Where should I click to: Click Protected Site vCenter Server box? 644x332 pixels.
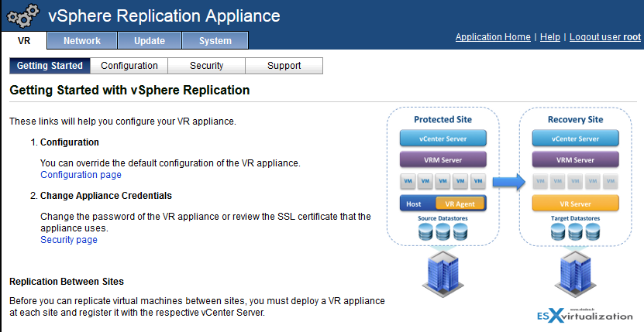pyautogui.click(x=443, y=139)
